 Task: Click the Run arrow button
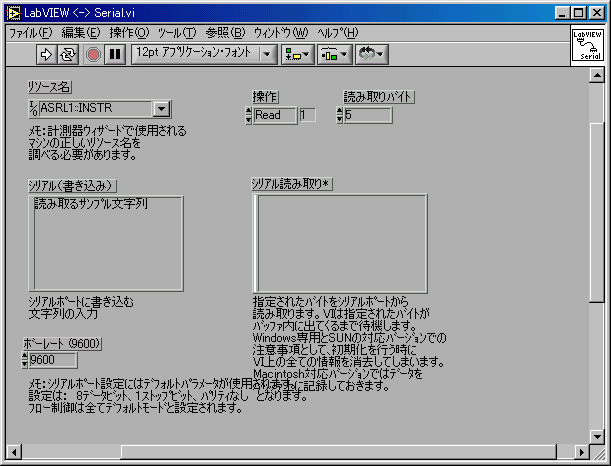pyautogui.click(x=46, y=54)
